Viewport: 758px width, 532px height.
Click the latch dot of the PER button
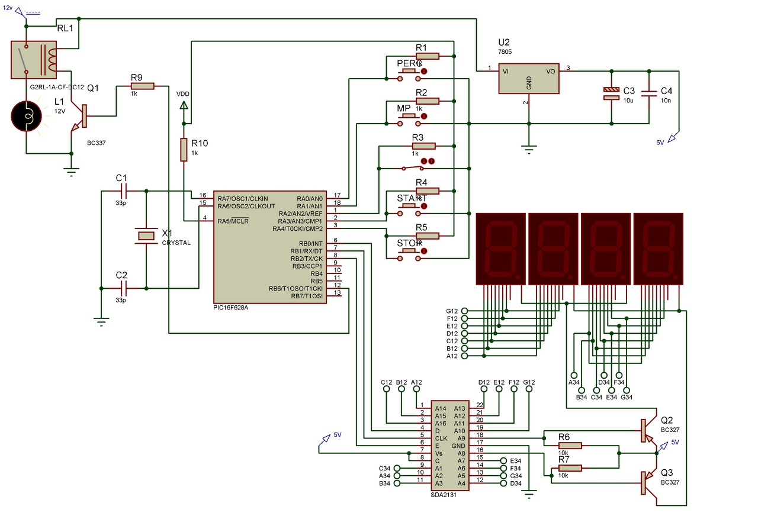point(423,71)
